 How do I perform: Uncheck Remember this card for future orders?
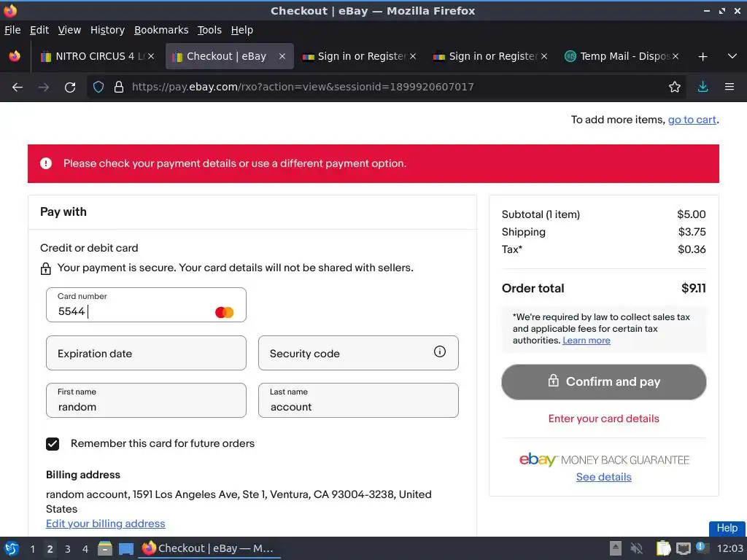pyautogui.click(x=53, y=444)
